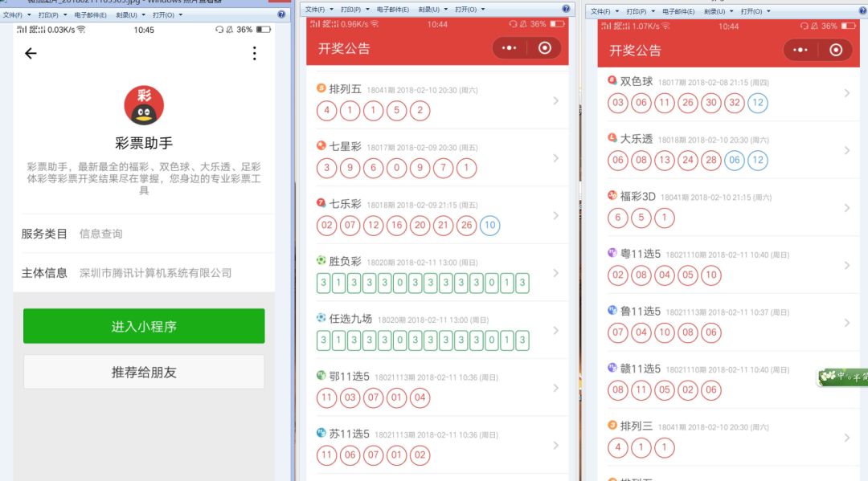Expand the 七星彩 row chevron
The height and width of the screenshot is (481, 868).
point(556,158)
